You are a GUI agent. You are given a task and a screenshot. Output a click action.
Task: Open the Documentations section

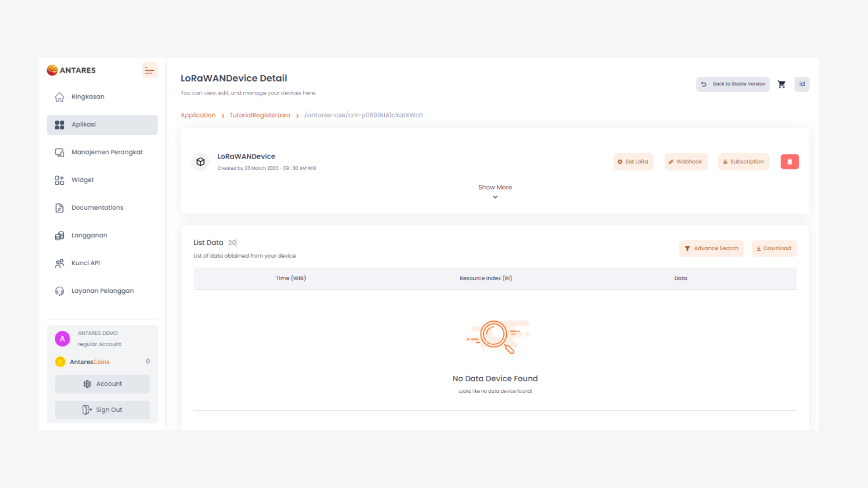pyautogui.click(x=102, y=208)
